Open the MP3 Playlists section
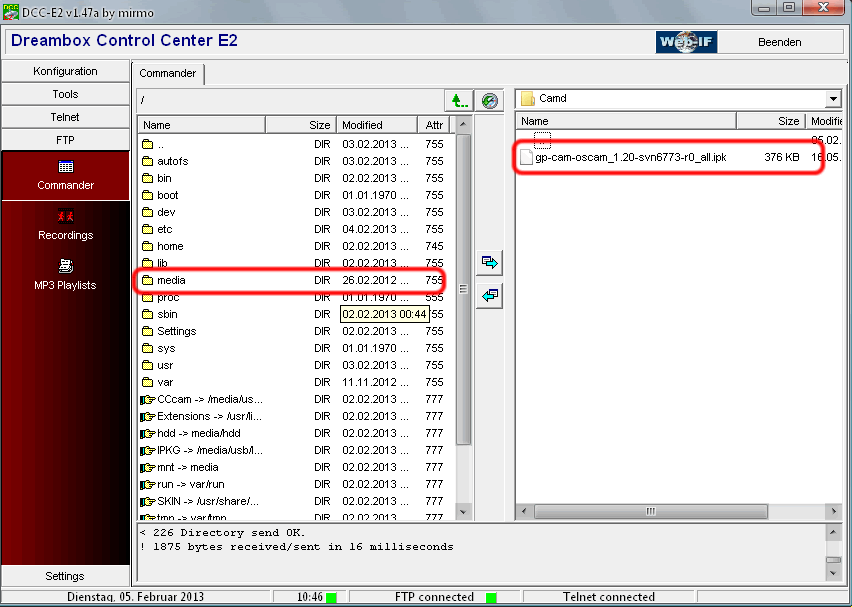 [66, 267]
